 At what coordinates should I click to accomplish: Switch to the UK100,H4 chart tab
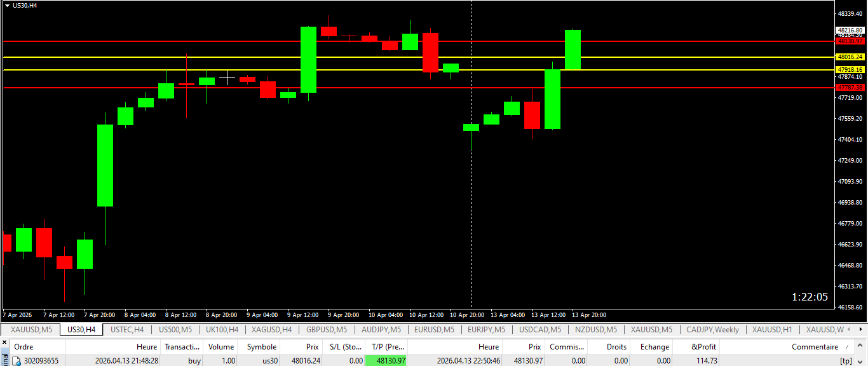(222, 330)
